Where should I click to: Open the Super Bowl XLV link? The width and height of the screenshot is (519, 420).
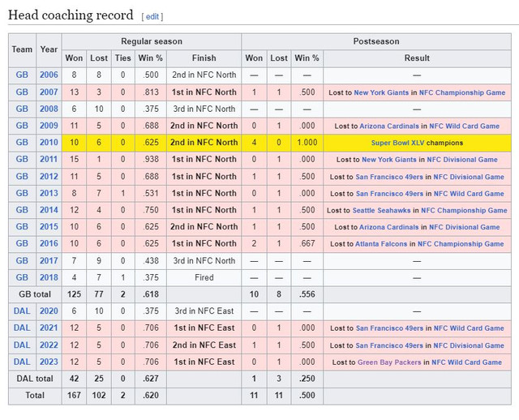tap(397, 143)
